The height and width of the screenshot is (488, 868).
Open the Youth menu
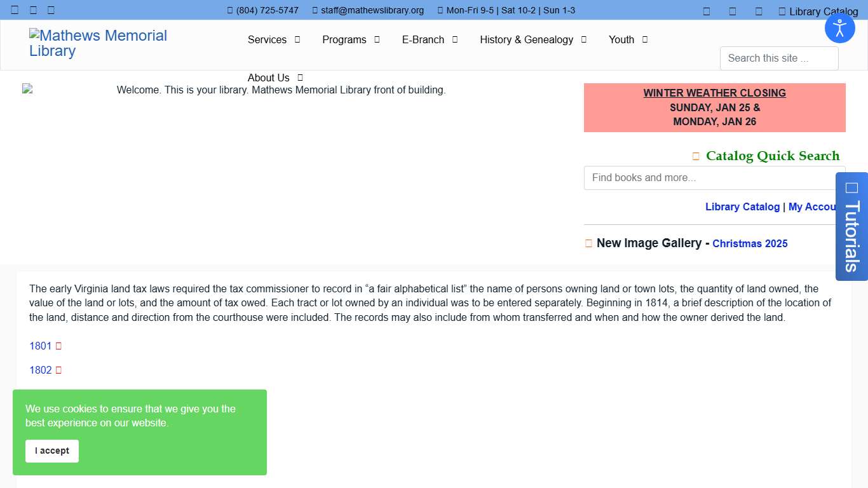(x=628, y=39)
